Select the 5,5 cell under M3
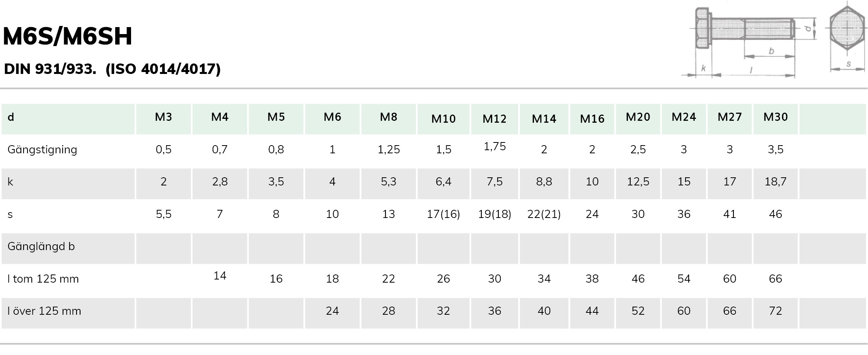 coord(164,214)
